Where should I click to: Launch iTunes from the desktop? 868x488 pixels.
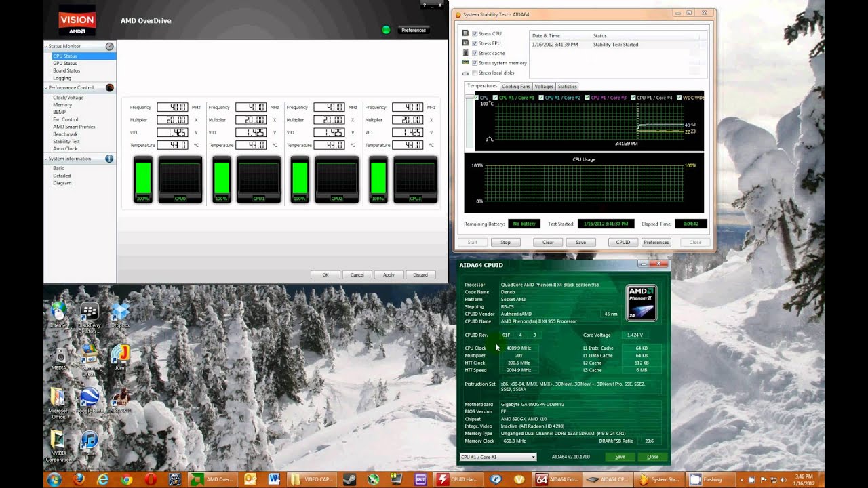point(90,443)
